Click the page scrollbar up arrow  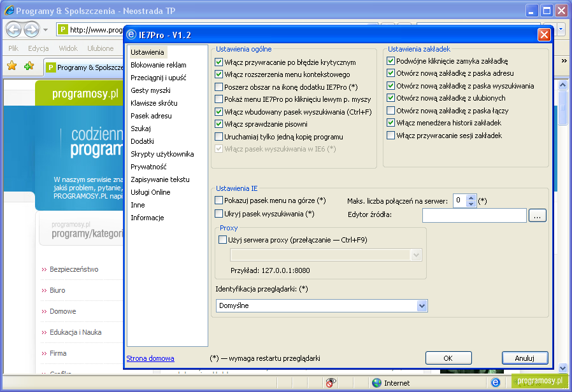coord(563,85)
